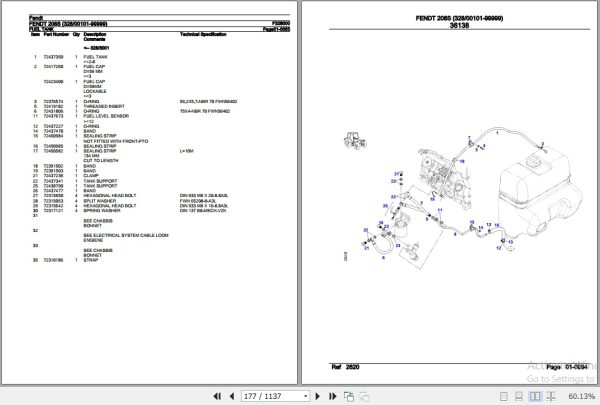Screen dimensions: 600x405
Task: Click the SPRING WASHER row description
Action: coord(101,210)
